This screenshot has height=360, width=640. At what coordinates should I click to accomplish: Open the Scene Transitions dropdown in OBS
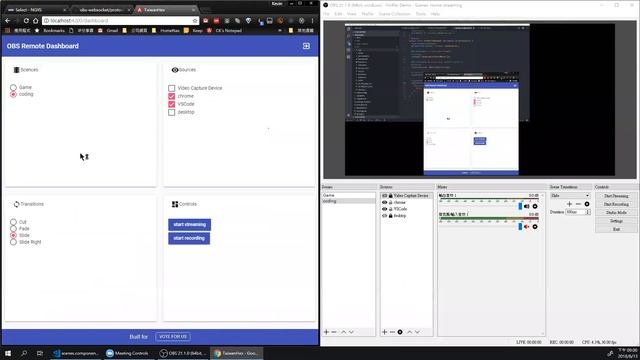pos(570,196)
